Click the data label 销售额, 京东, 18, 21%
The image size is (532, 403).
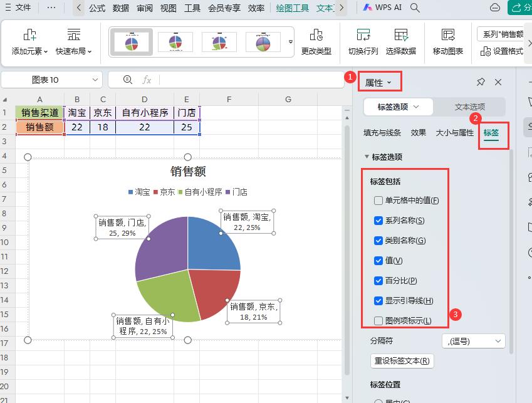254,311
